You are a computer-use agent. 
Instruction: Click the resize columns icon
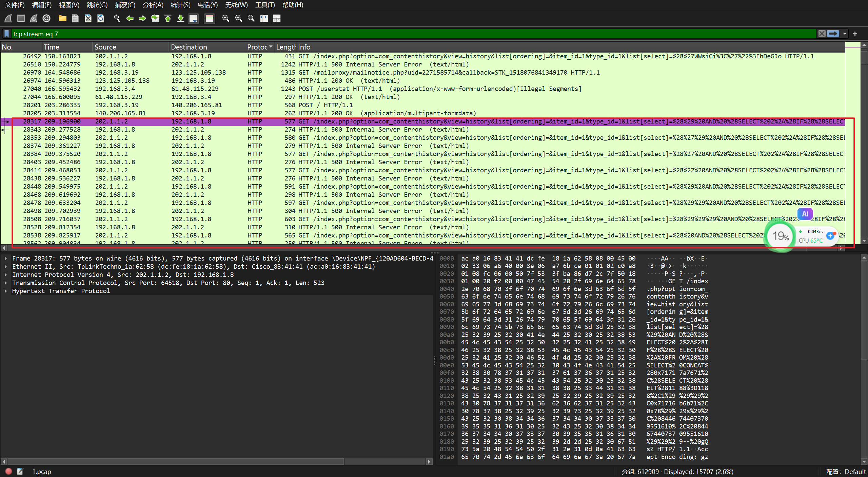264,18
